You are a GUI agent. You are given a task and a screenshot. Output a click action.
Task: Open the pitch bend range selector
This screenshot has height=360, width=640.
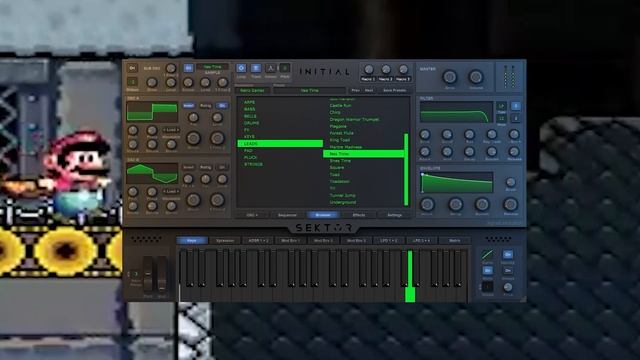click(136, 274)
